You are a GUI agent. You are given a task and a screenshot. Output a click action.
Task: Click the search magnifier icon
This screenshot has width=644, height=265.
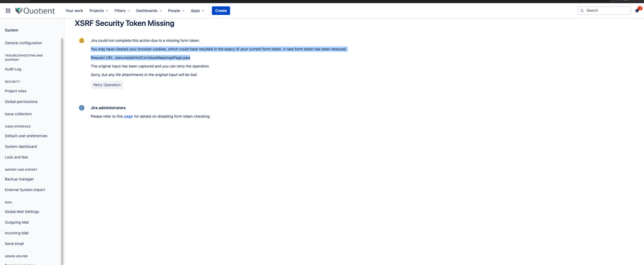(x=582, y=11)
